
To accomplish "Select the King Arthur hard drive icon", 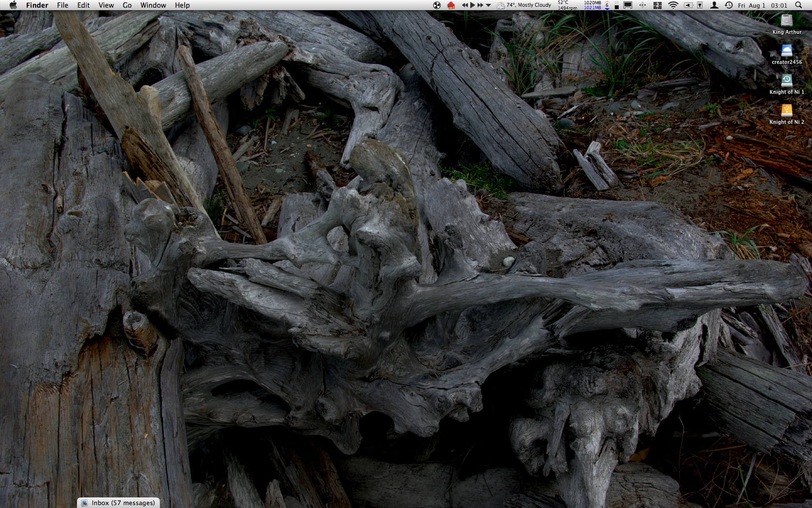I will coord(787,20).
